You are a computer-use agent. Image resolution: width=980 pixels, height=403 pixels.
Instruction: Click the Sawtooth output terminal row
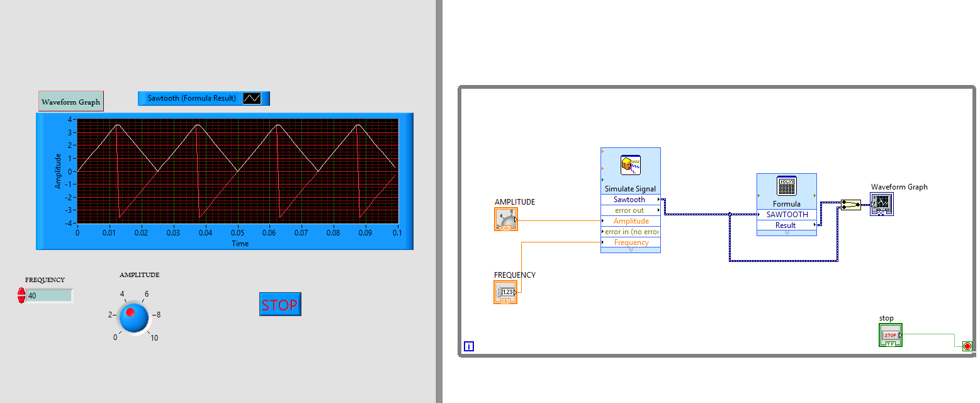click(630, 200)
